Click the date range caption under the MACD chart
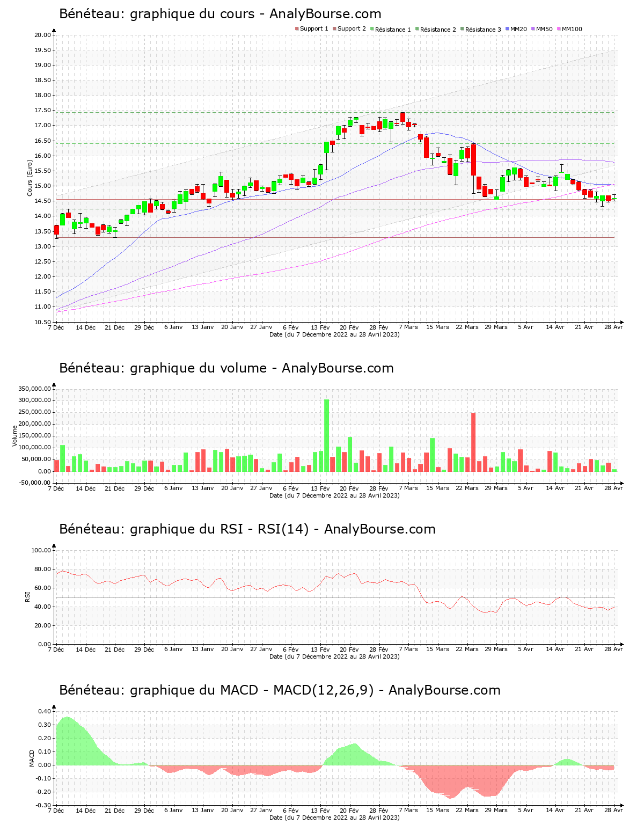 pyautogui.click(x=334, y=818)
